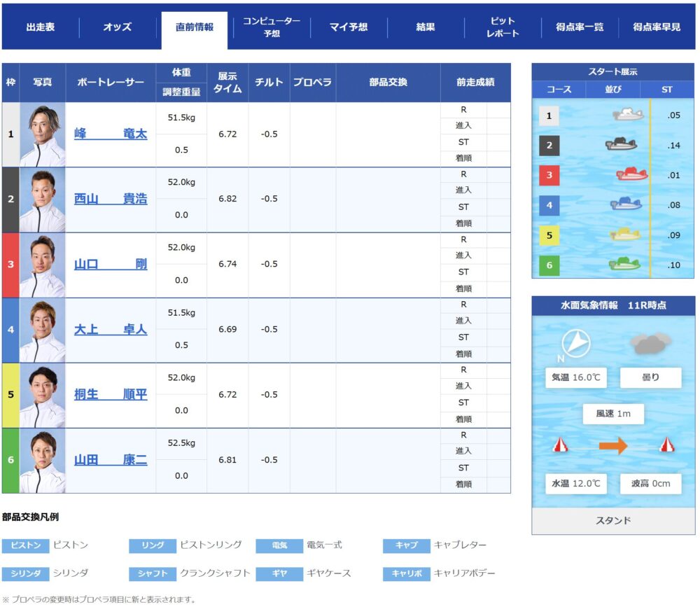
Task: Click the white boat icon in course 1
Action: point(628,114)
